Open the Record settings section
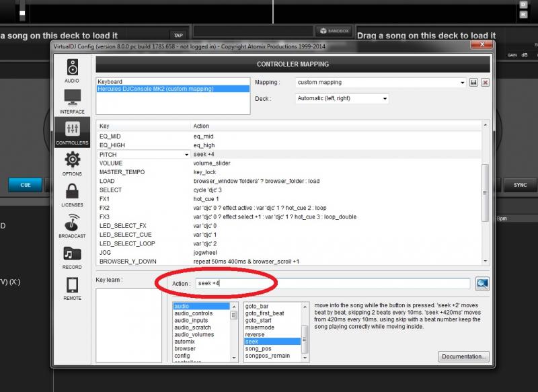This screenshot has width=538, height=392. point(72,256)
